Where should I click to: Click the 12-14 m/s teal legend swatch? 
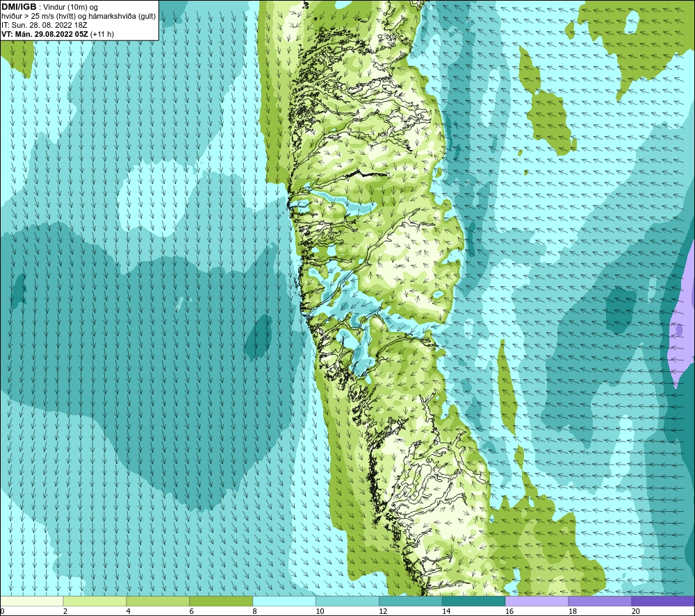411,601
